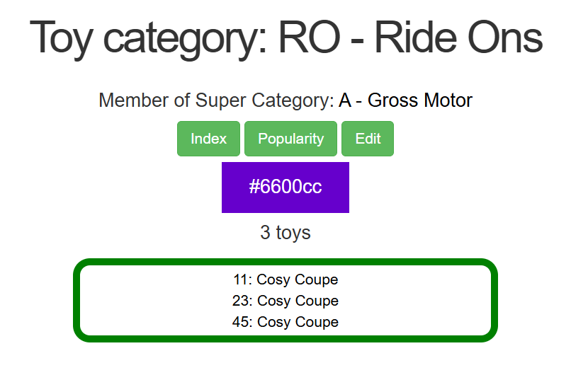Screen dimensions: 571x392
Task: Click the "3 toys" count text
Action: click(285, 232)
